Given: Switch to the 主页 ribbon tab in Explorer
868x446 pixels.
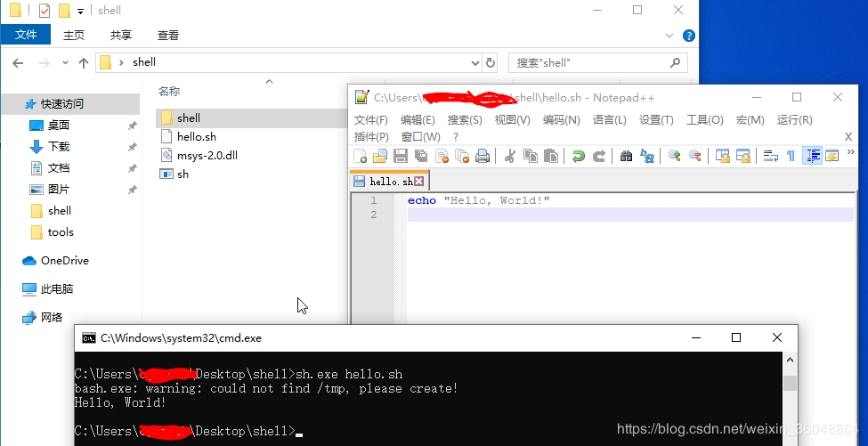Looking at the screenshot, I should coord(74,36).
